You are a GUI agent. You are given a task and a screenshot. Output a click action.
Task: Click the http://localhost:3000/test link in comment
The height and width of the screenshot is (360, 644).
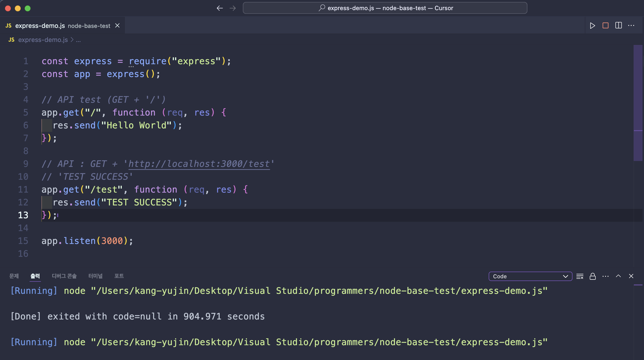tap(199, 164)
